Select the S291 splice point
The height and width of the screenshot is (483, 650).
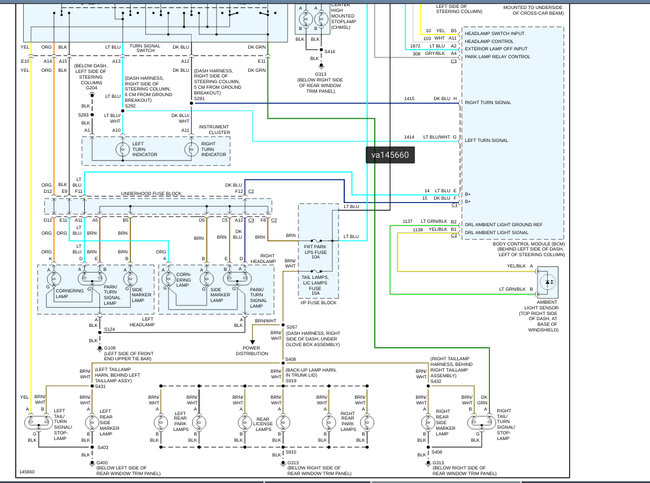click(192, 103)
